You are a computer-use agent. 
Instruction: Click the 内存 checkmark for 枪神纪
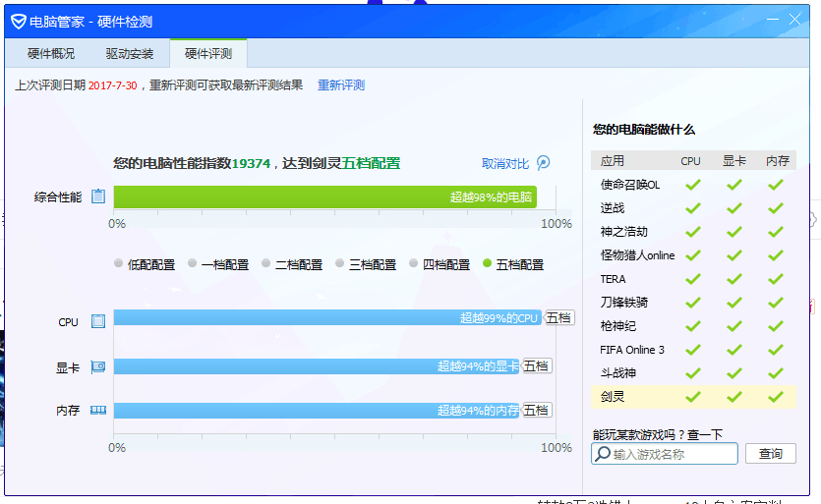point(776,325)
